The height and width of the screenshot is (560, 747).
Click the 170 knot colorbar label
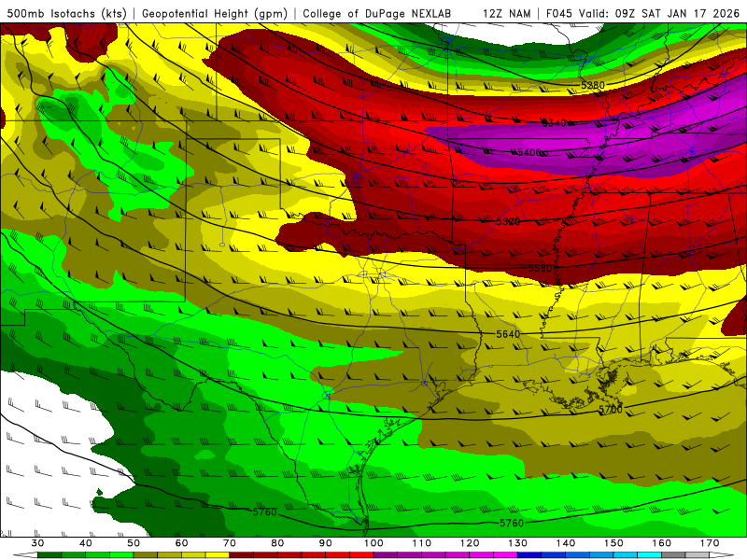click(710, 543)
